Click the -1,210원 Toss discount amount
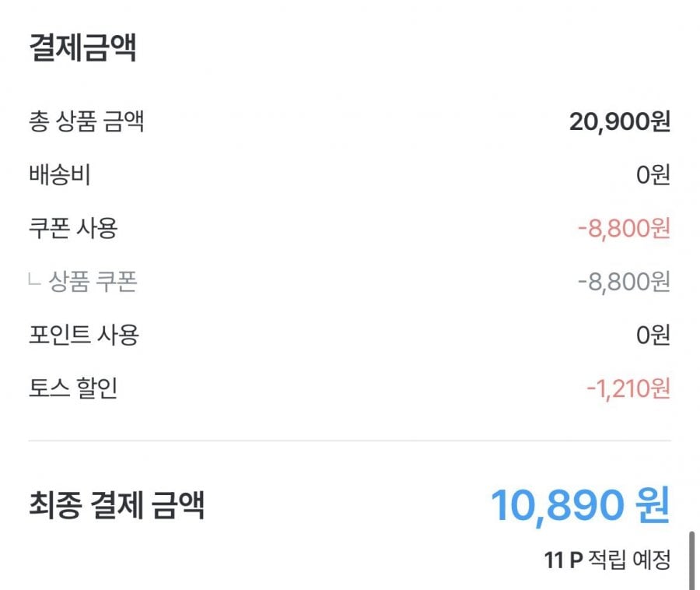Screen dimensions: 700x590 point(628,388)
